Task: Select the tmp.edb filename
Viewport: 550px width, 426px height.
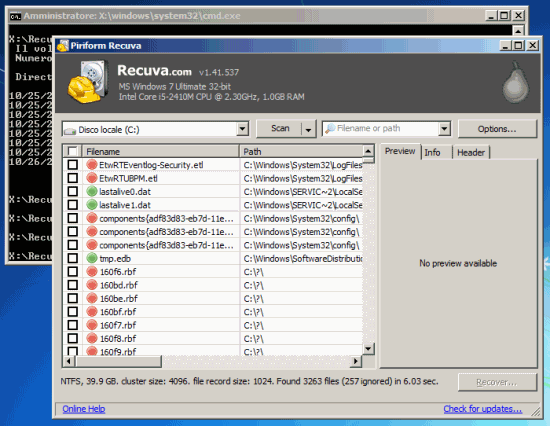Action: [115, 259]
